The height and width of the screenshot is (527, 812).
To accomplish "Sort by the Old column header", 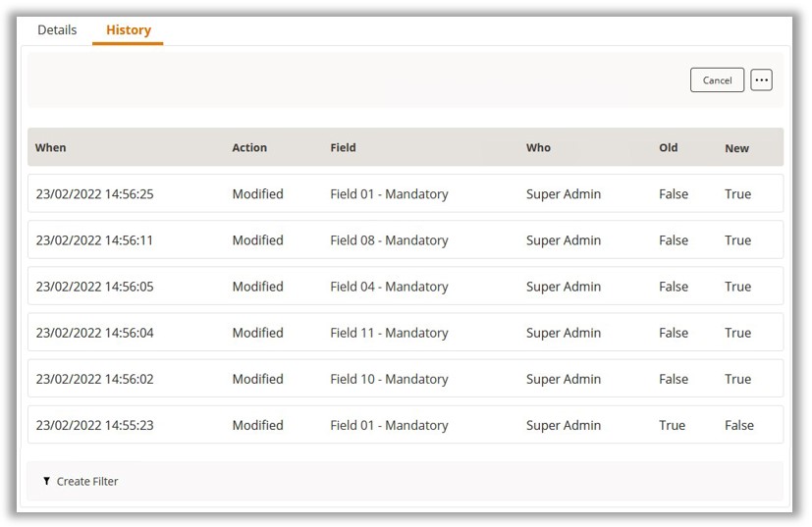I will (x=668, y=148).
